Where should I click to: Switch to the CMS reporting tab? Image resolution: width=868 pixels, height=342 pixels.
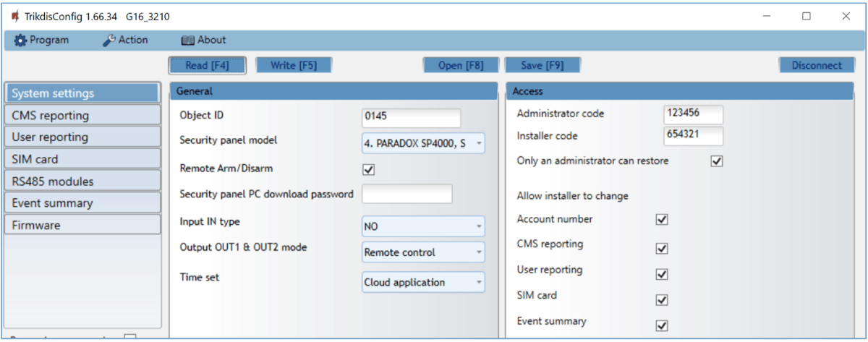tap(82, 115)
